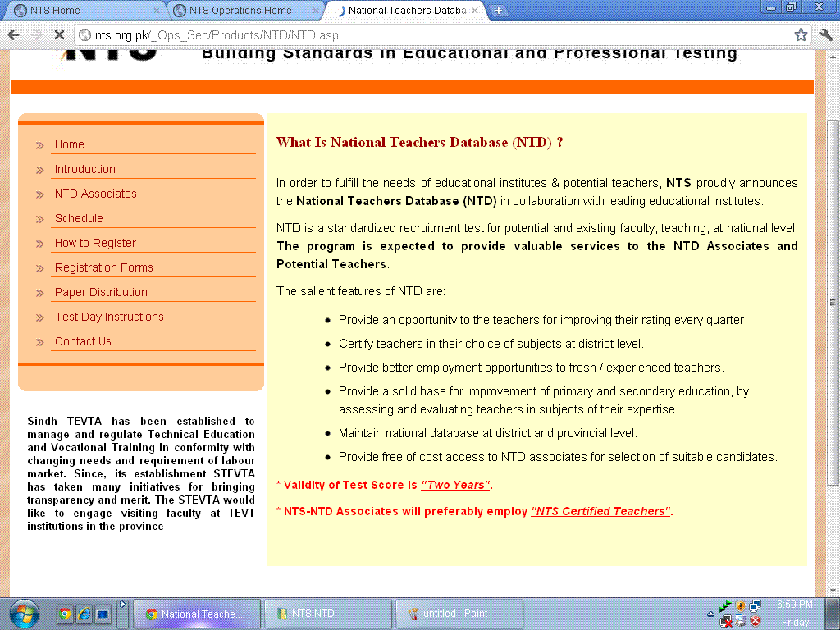
Task: Click the green arrows tray icon
Action: (x=725, y=606)
